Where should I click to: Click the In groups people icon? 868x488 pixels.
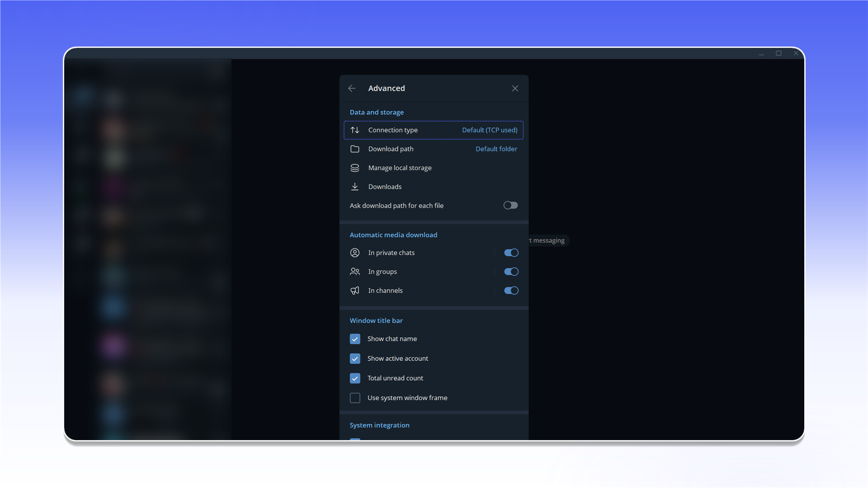click(x=355, y=272)
